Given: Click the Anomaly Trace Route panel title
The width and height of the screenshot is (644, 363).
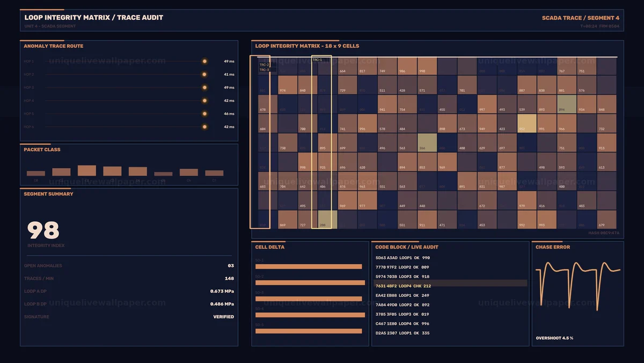Looking at the screenshot, I should [x=53, y=46].
